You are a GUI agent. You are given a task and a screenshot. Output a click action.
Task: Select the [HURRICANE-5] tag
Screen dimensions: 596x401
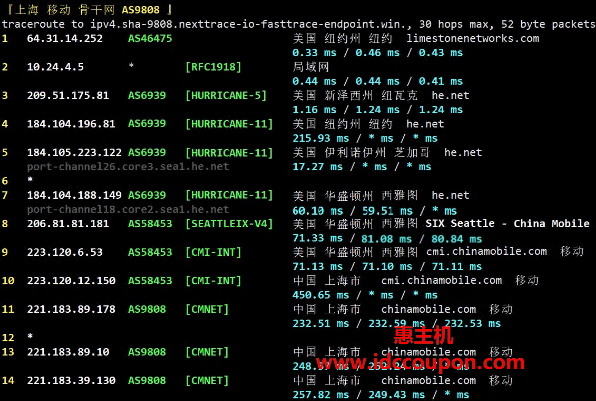[x=226, y=95]
